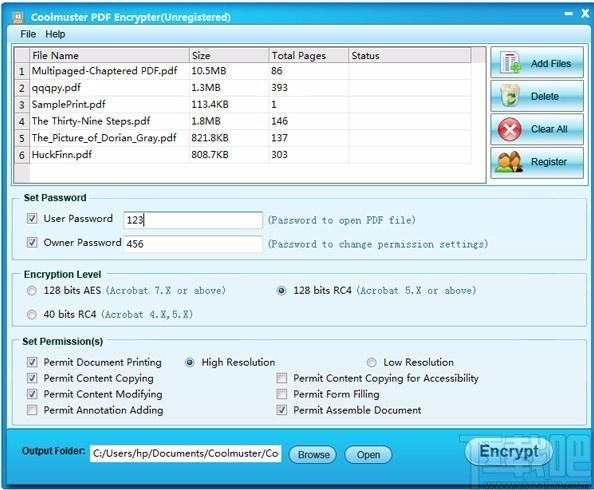This screenshot has width=594, height=490.
Task: Select Multipaged-Chaptered PDF.pdf row
Action: 243,71
